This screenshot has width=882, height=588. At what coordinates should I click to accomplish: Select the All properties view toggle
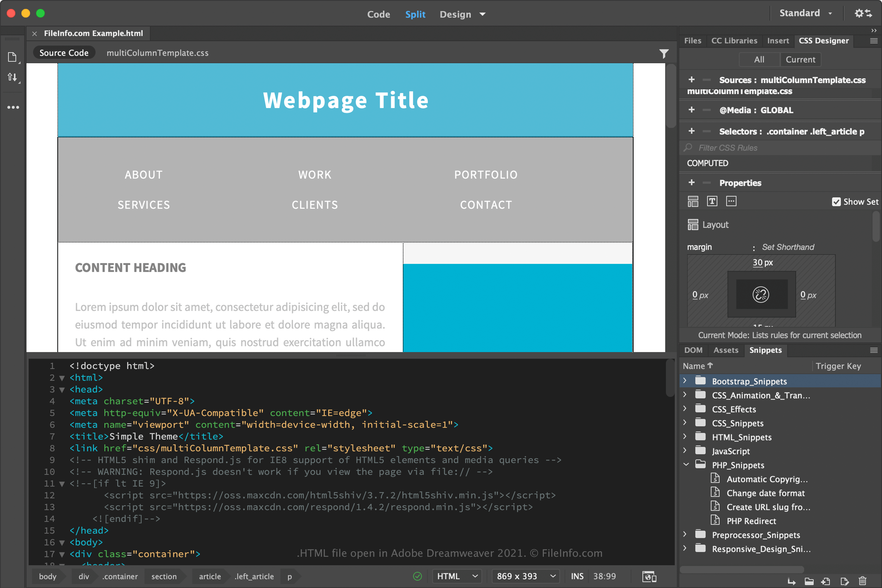[758, 60]
